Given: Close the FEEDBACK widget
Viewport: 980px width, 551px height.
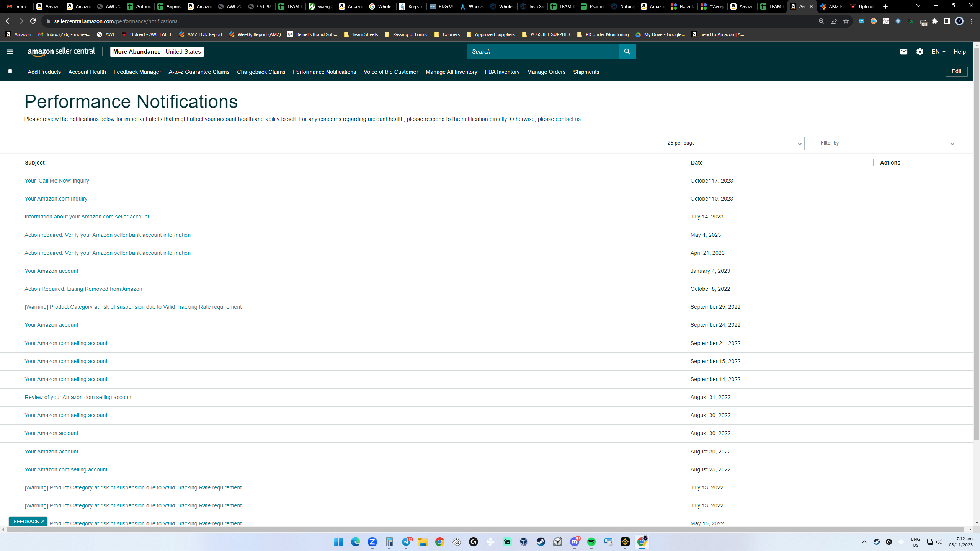Looking at the screenshot, I should coord(43,521).
